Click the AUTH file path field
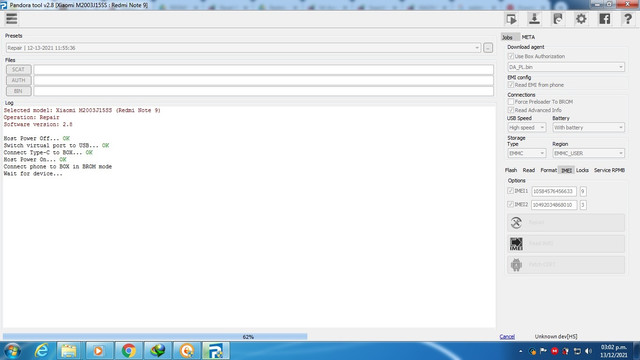 pos(264,80)
